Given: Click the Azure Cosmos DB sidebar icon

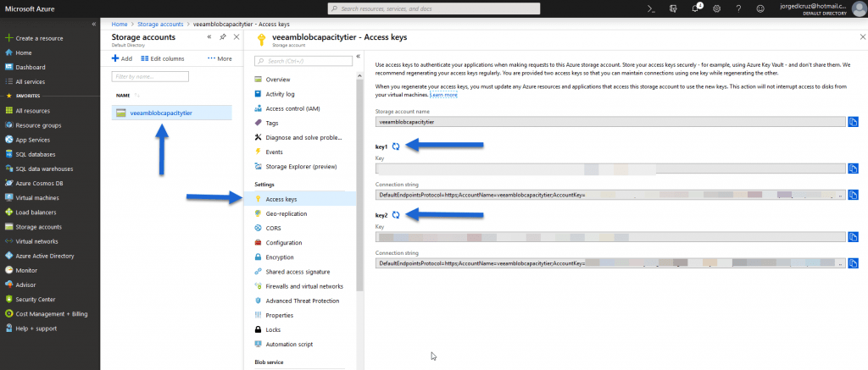Looking at the screenshot, I should tap(8, 183).
